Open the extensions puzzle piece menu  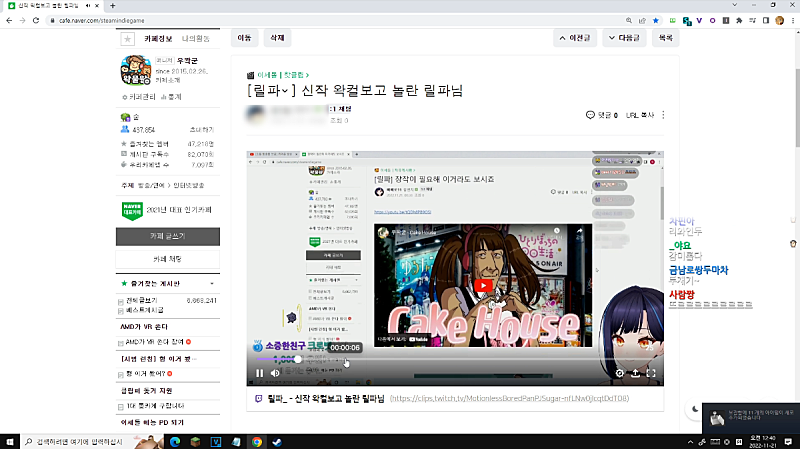point(739,20)
